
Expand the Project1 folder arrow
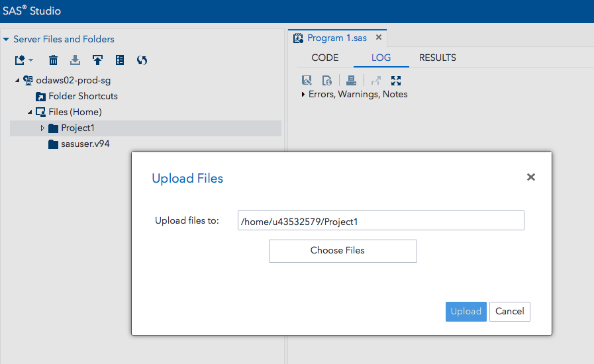[42, 128]
